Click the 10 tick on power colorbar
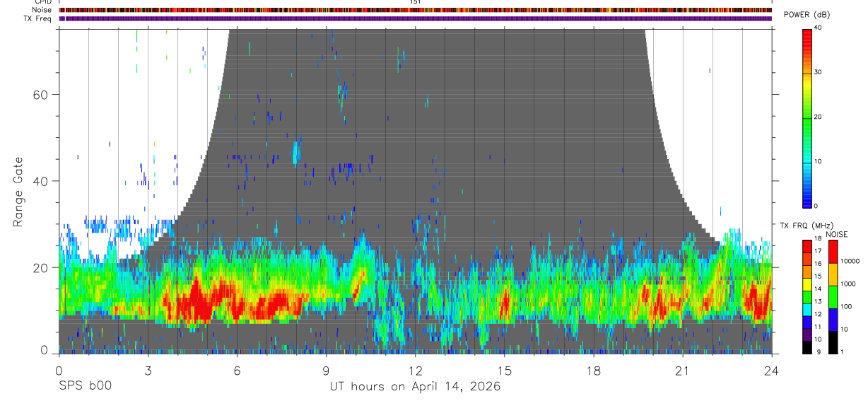Viewport: 868px width, 401px height. 819,161
